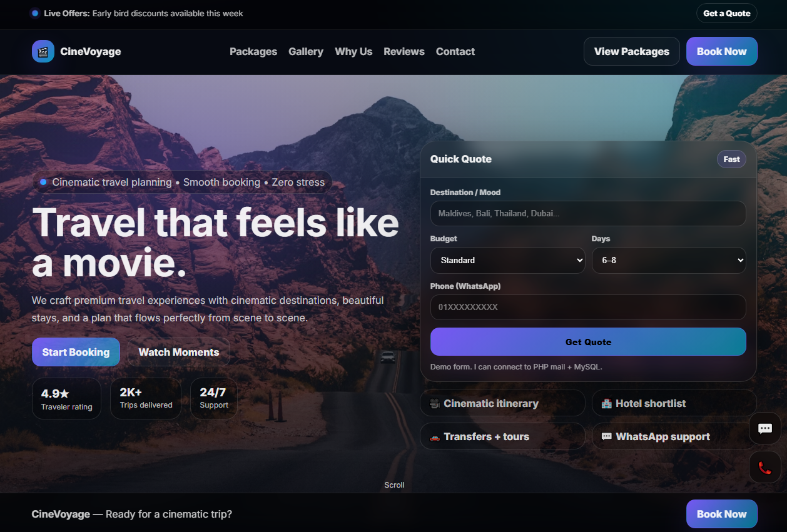Switch to the Reviews section

point(404,51)
